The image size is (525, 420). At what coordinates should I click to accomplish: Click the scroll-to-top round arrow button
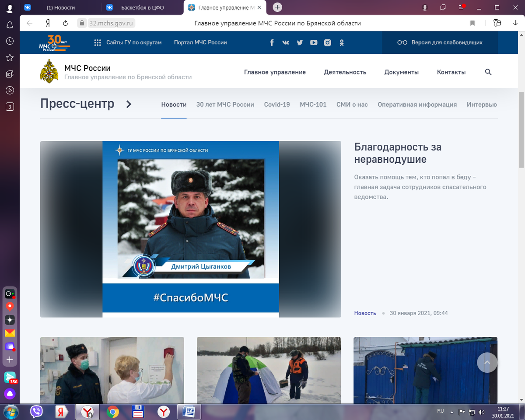487,362
